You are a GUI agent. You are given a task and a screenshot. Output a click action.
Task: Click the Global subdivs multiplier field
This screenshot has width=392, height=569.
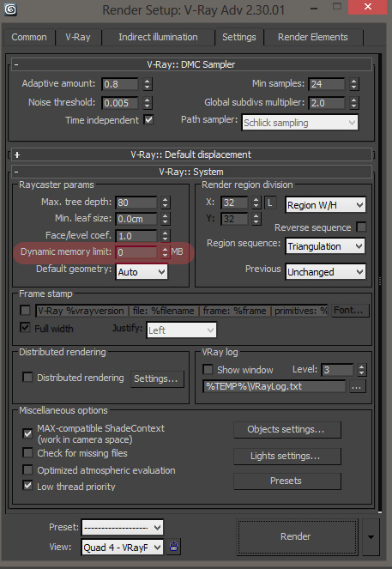[x=326, y=103]
